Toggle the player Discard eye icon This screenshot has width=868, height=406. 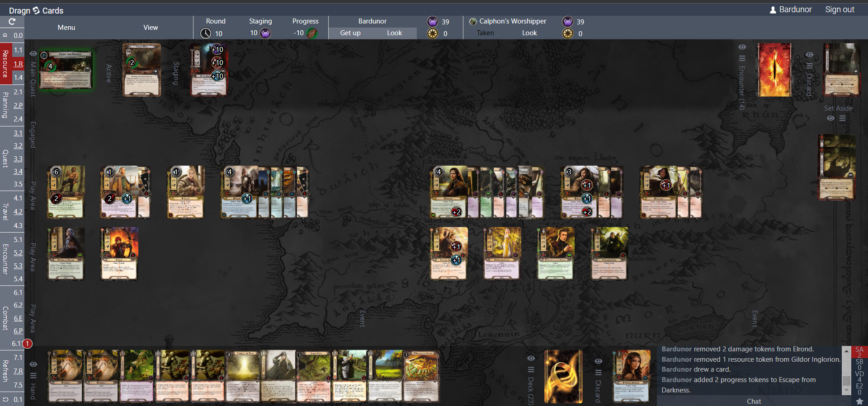click(598, 361)
